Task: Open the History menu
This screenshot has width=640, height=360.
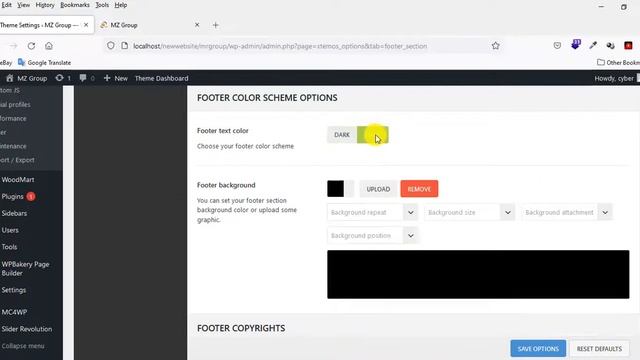Action: (45, 5)
